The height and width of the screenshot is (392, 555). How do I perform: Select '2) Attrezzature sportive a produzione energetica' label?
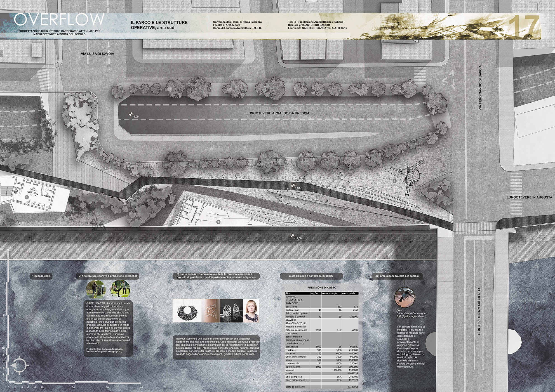(x=108, y=276)
